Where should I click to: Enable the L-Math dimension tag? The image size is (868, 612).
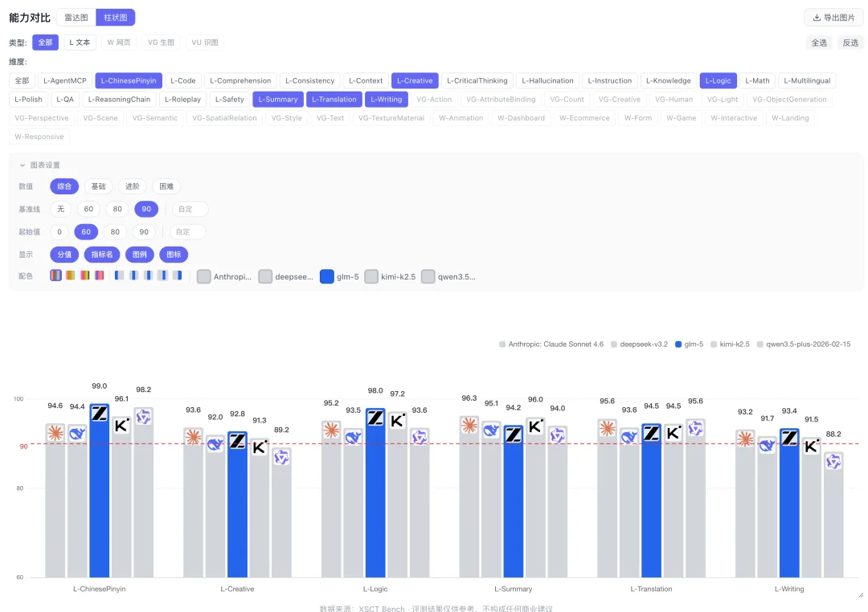pyautogui.click(x=757, y=80)
